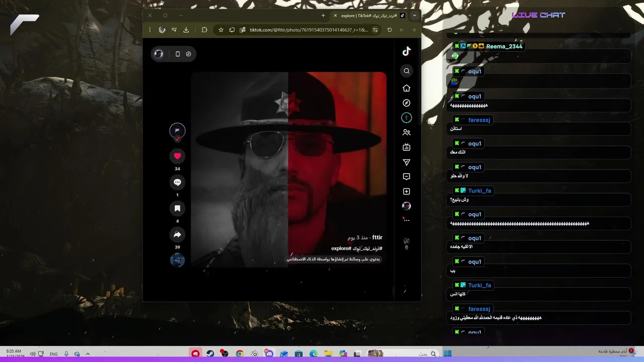Viewport: 644px width, 362px height.
Task: Open File Explorer from the taskbar
Action: click(x=328, y=353)
